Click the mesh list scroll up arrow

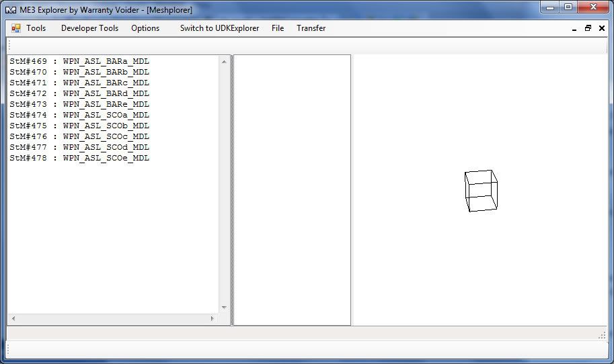[224, 61]
